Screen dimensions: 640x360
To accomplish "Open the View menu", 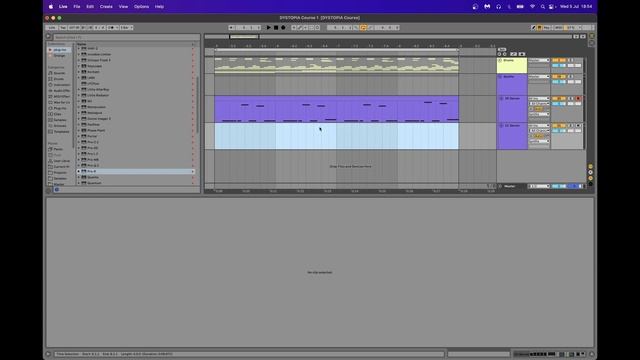I will [x=123, y=7].
